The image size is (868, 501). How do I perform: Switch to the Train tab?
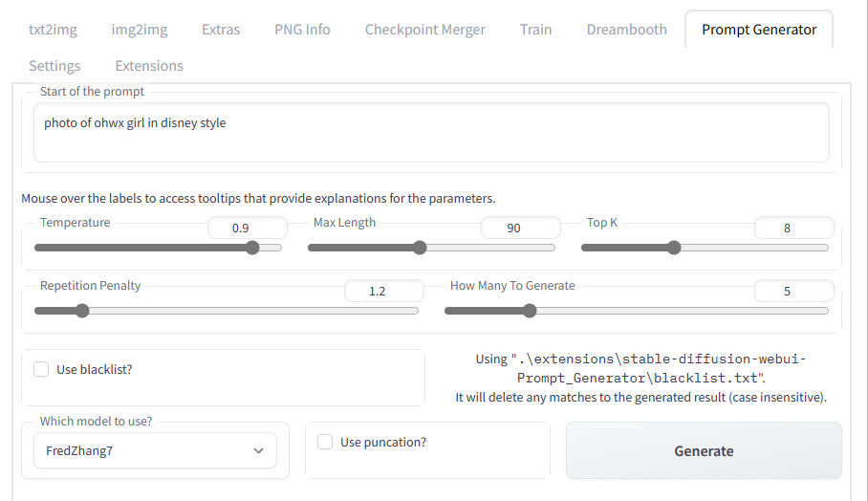536,30
